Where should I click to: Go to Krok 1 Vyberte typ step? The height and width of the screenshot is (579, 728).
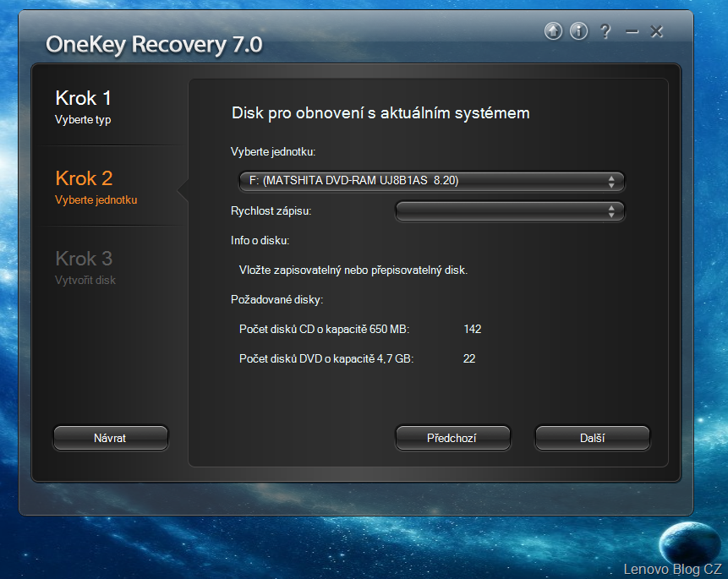point(84,107)
